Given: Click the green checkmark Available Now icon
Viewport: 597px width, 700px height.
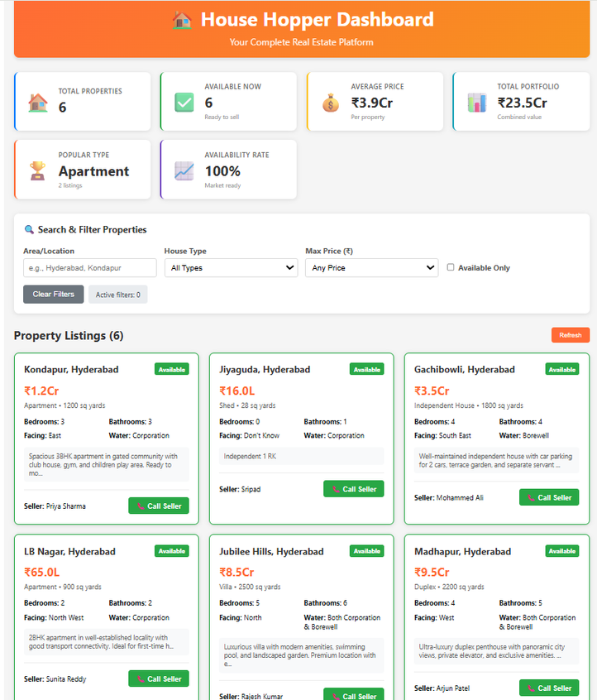Looking at the screenshot, I should [184, 103].
